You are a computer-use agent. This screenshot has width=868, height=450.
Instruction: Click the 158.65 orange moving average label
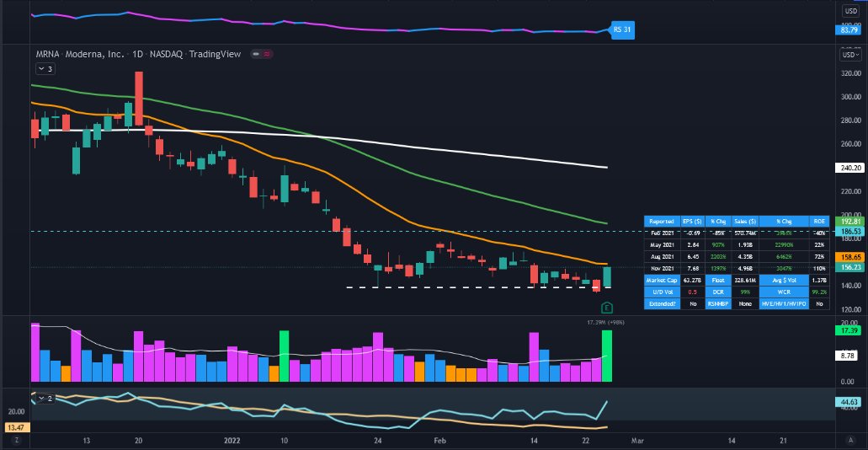(x=848, y=257)
